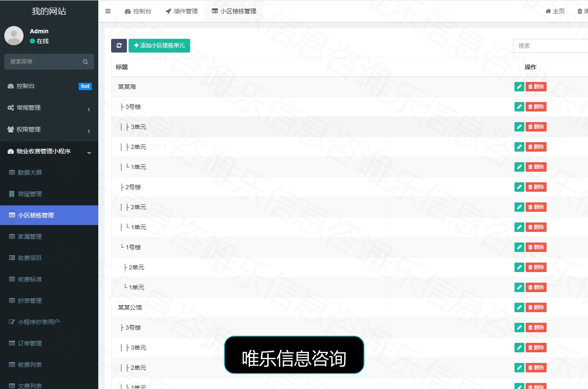Delete the 某某海 row
Viewport: 588px width, 389px height.
[x=536, y=87]
